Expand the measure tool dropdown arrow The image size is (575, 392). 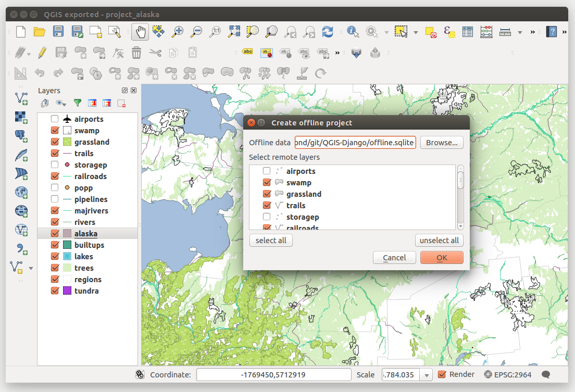click(x=520, y=32)
